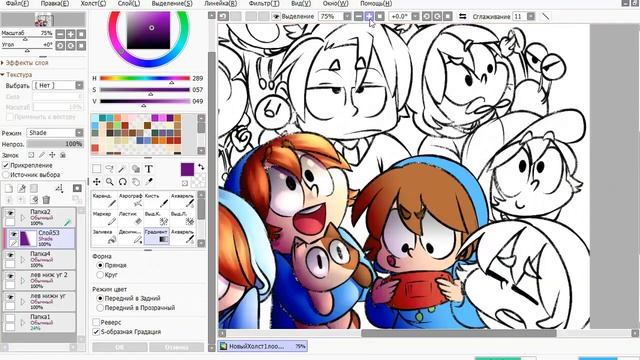This screenshot has height=360, width=640.
Task: Choose the magic wand tool
Action: pos(122,169)
